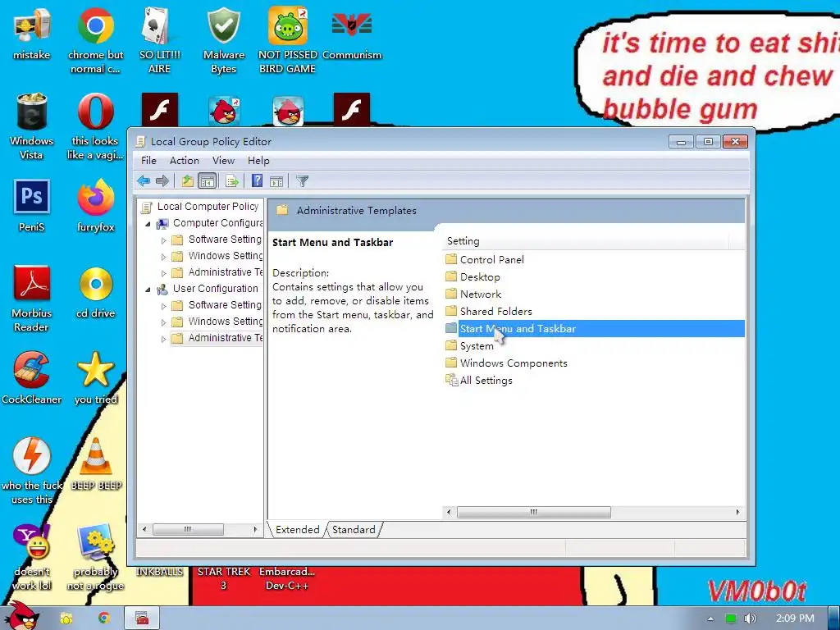Expand Administrative Templates under Computer Configuration
Image resolution: width=840 pixels, height=630 pixels.
pyautogui.click(x=163, y=273)
